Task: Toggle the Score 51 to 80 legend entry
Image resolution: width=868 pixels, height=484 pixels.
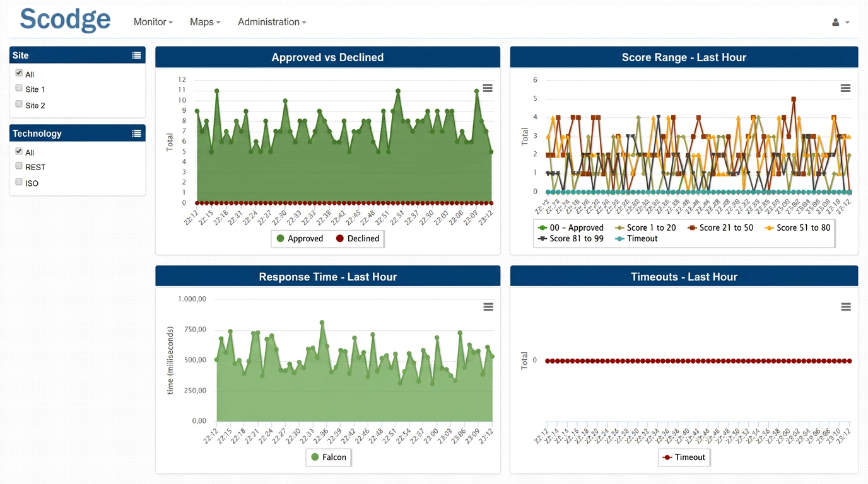Action: (x=797, y=228)
